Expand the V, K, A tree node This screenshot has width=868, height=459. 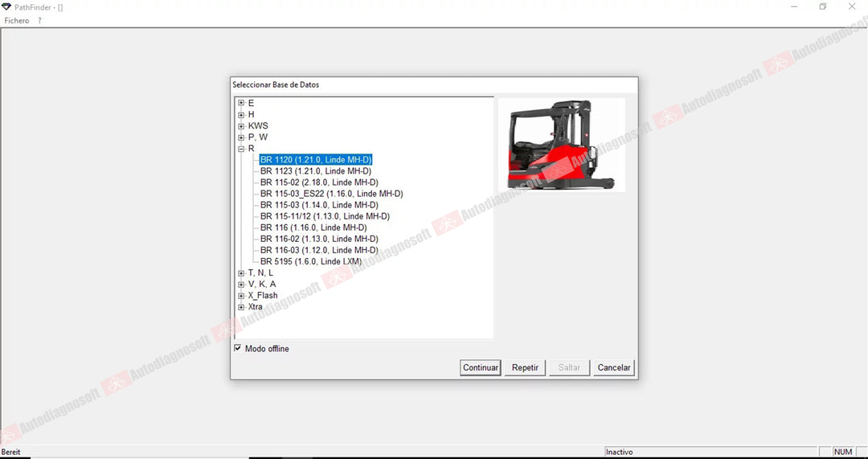coord(241,285)
